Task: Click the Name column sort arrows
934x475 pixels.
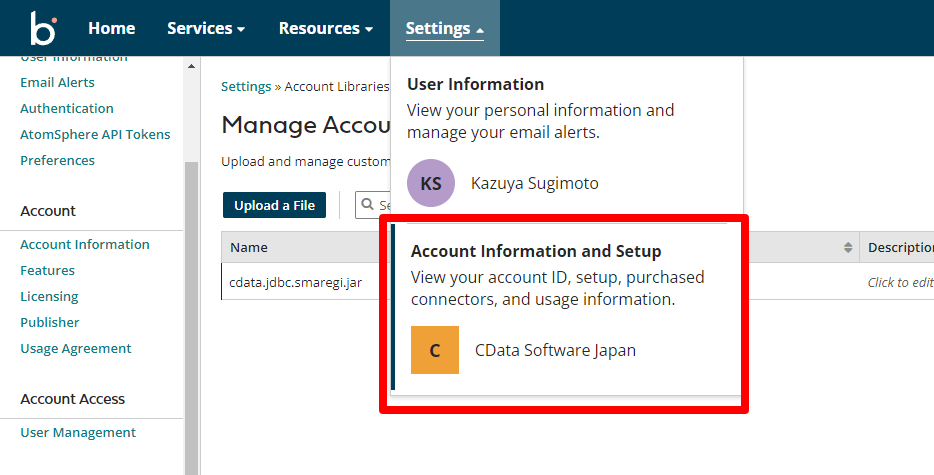Action: [848, 248]
